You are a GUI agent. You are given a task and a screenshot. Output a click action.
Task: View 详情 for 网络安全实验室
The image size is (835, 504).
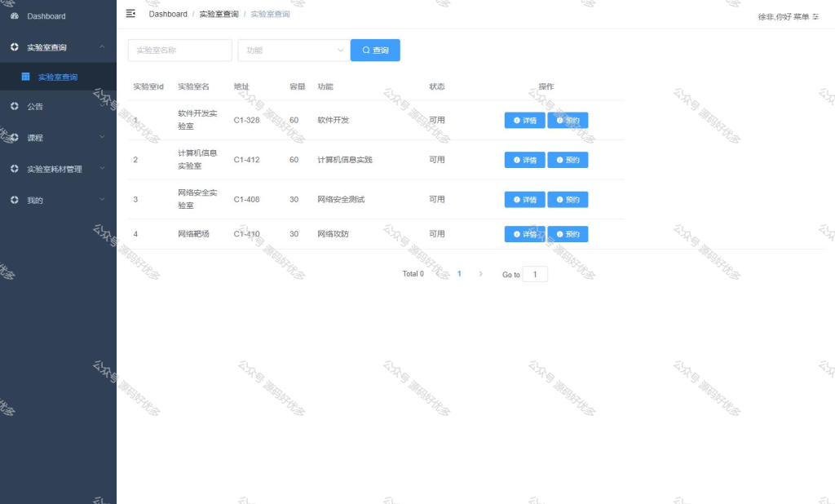[x=524, y=199]
